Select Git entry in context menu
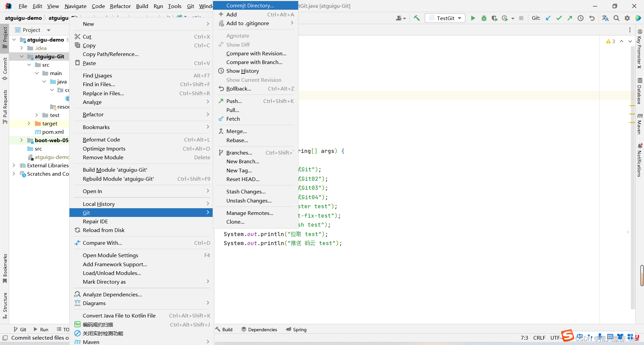The width and height of the screenshot is (644, 345). [141, 213]
